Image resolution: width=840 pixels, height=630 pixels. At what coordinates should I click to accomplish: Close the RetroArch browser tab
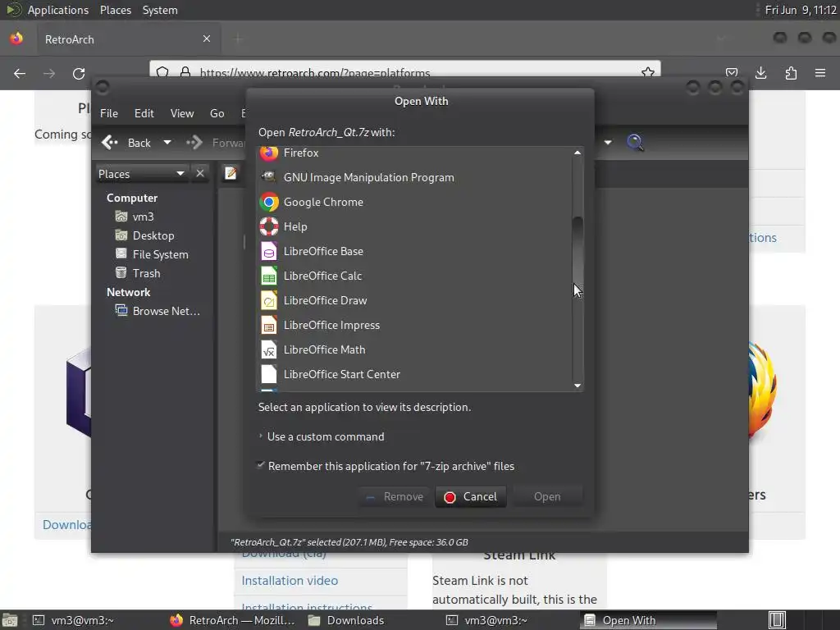(x=206, y=39)
